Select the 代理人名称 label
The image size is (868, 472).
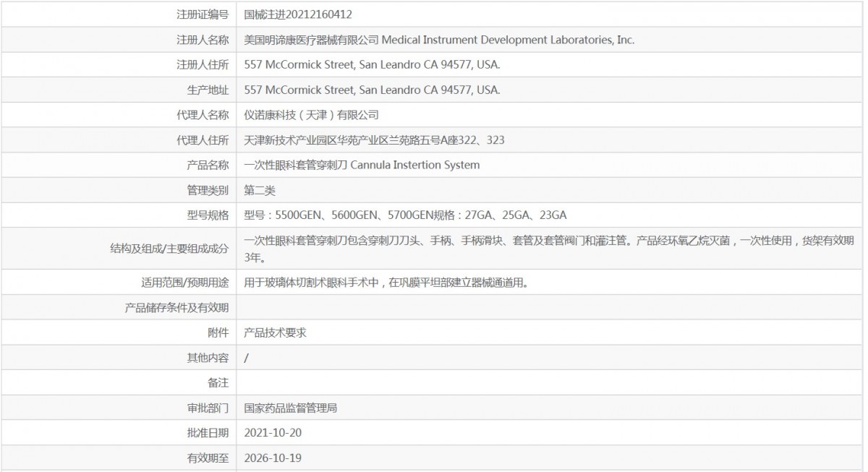coord(203,115)
